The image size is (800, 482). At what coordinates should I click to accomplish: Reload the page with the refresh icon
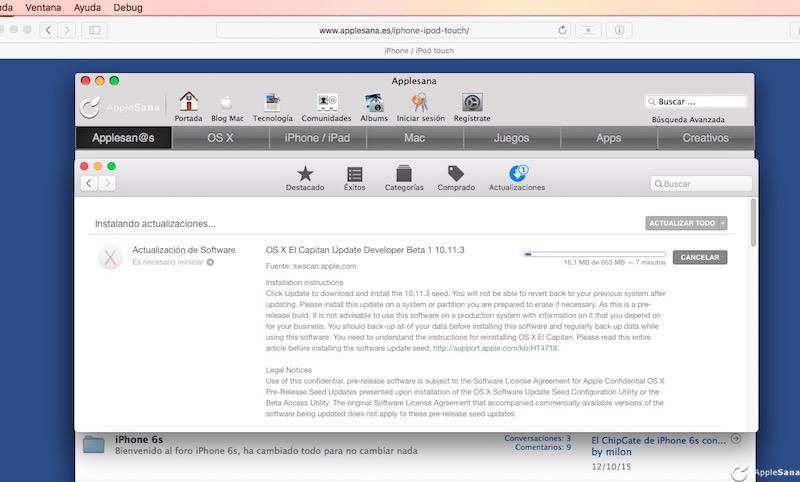pyautogui.click(x=562, y=30)
